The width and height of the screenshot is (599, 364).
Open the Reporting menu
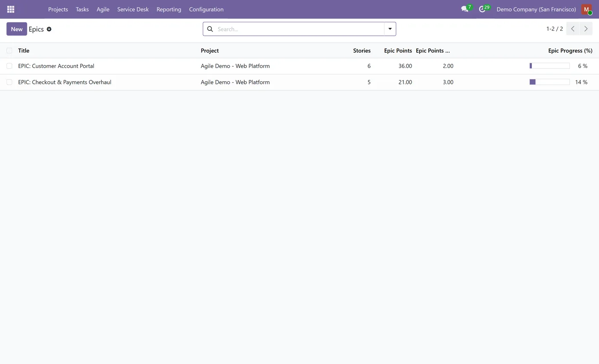tap(169, 9)
